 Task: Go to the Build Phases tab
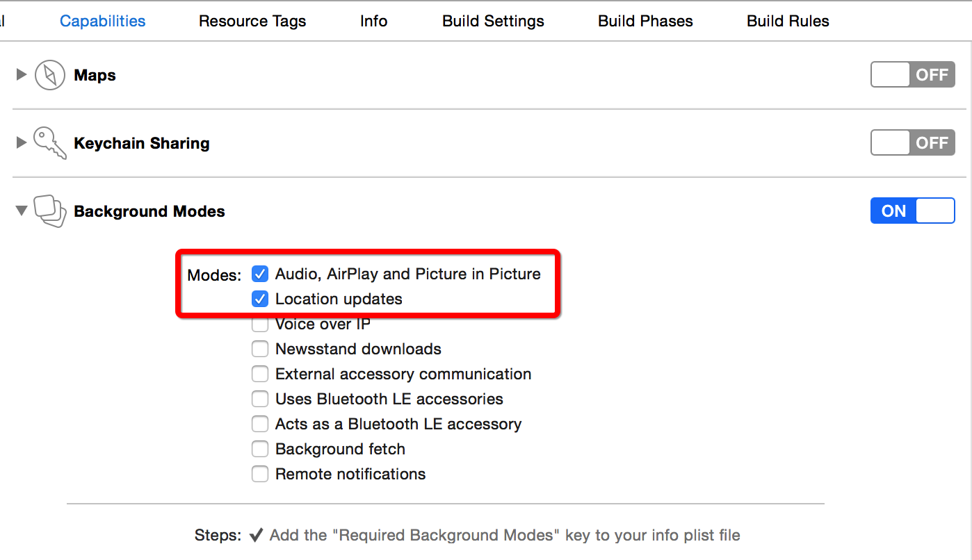coord(645,21)
